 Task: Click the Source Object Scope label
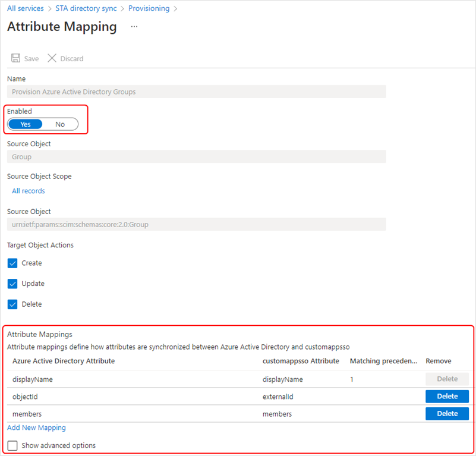point(39,177)
